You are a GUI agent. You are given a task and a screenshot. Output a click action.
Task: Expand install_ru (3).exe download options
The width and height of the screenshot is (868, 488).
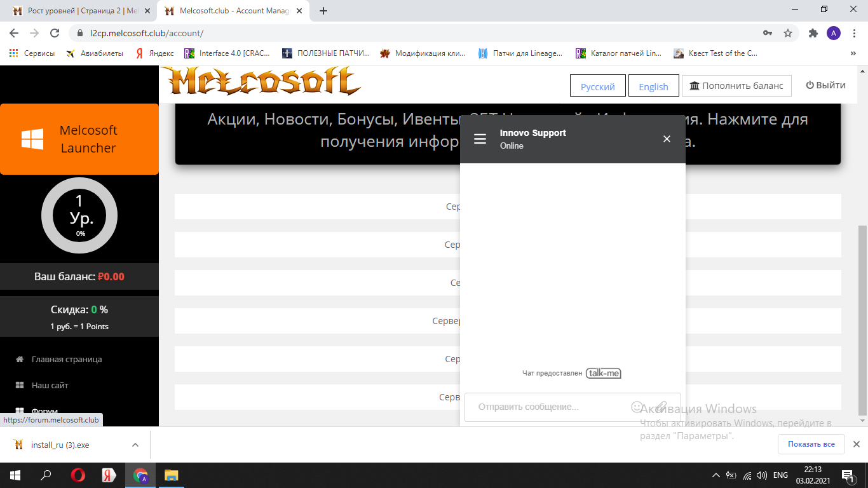(x=135, y=445)
